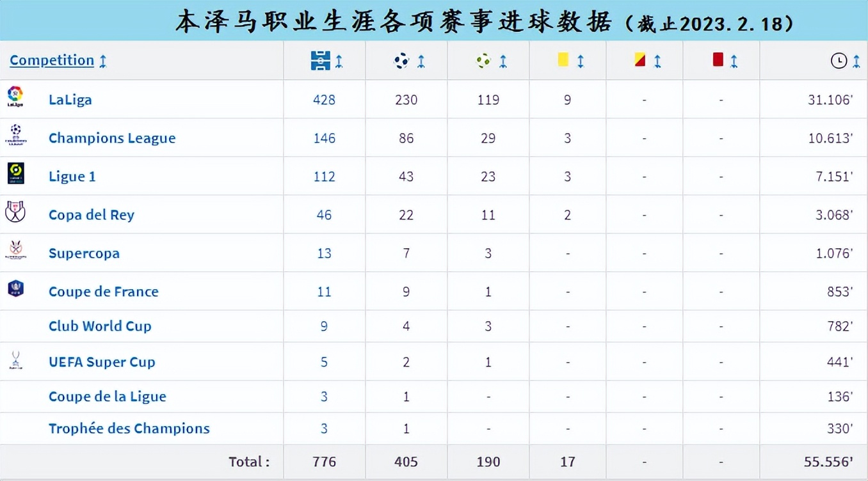This screenshot has height=481, width=868.
Task: Open the Copa del Rey link
Action: (x=92, y=215)
